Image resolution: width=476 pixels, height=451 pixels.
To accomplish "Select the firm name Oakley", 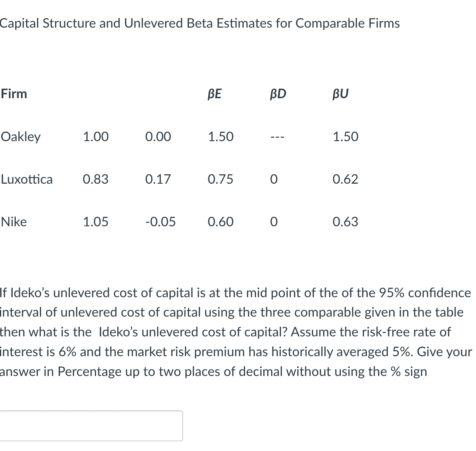I will pos(21,137).
